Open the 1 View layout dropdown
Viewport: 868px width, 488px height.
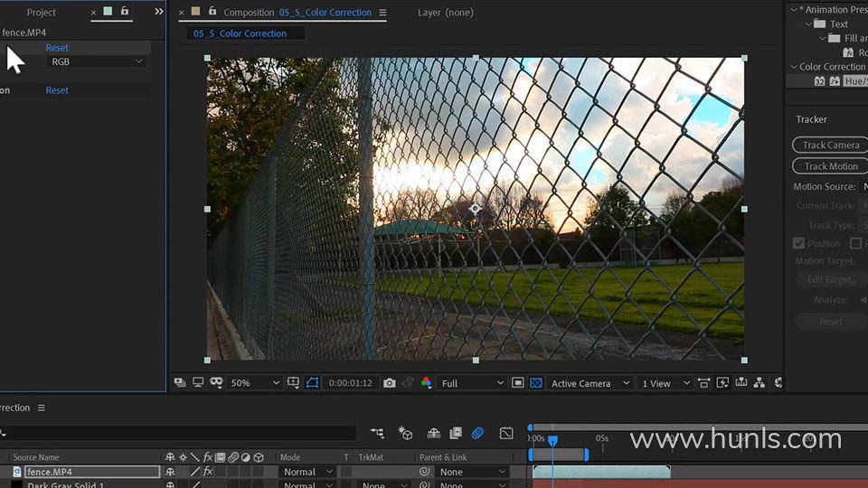666,383
